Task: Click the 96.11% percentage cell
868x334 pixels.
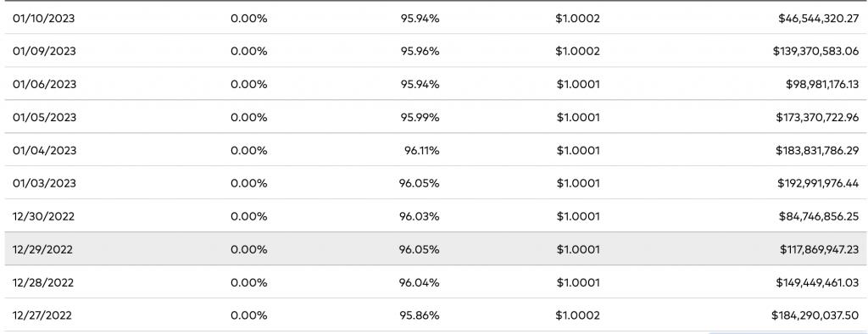Action: pyautogui.click(x=422, y=151)
